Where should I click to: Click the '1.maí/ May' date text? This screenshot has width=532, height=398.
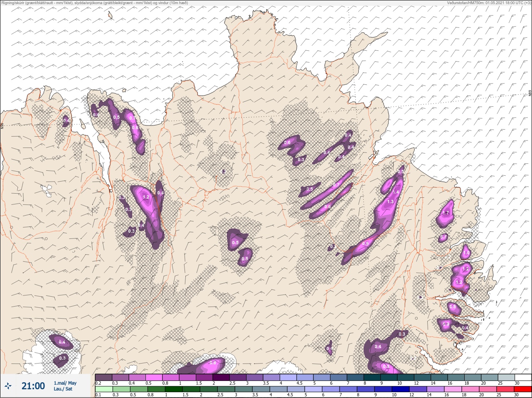[65, 383]
